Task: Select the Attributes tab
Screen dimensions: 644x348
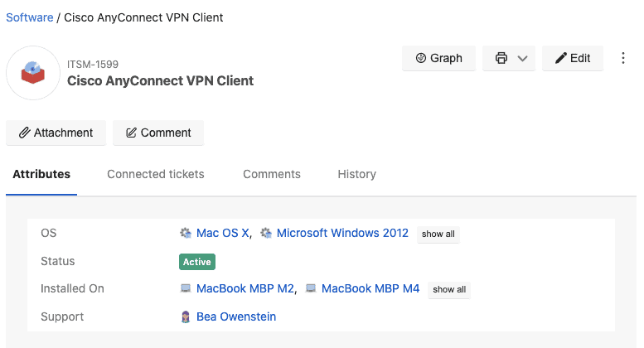Action: coord(41,174)
